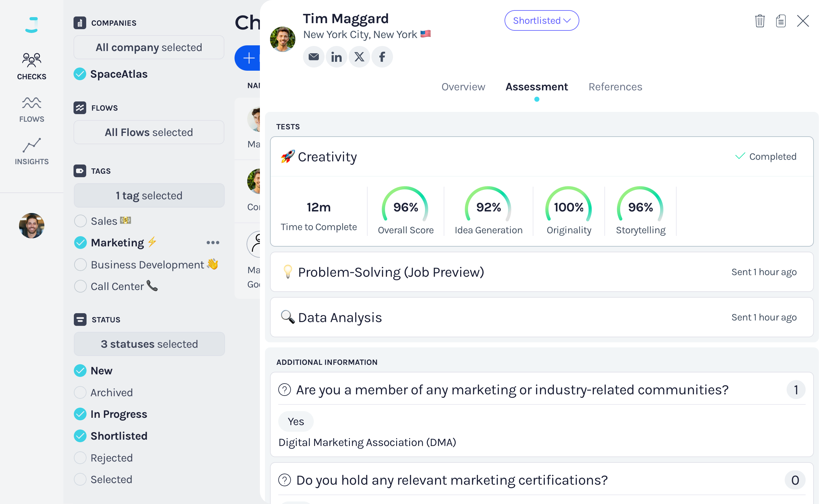Open the All Flows selected dropdown
Viewport: 824px width, 504px height.
[x=149, y=132]
